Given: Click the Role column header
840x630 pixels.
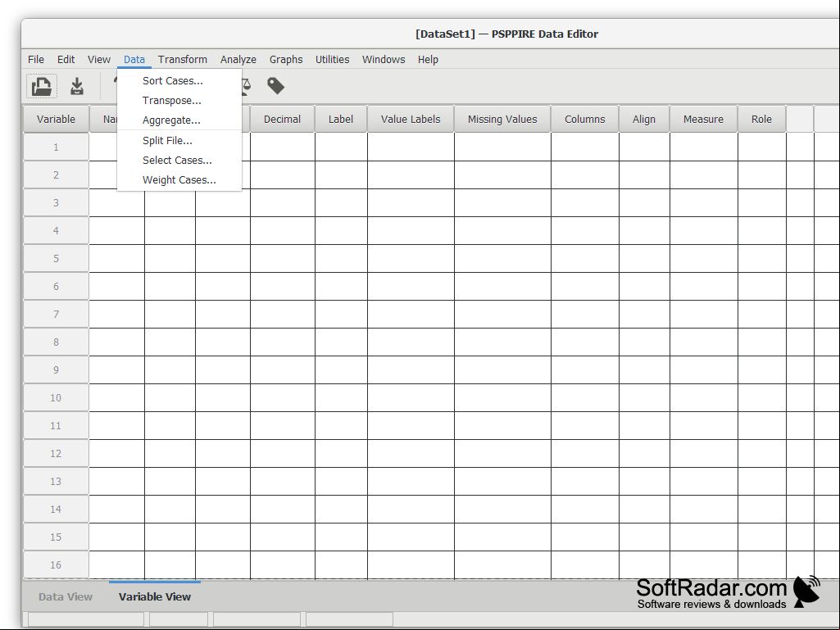Looking at the screenshot, I should click(762, 119).
